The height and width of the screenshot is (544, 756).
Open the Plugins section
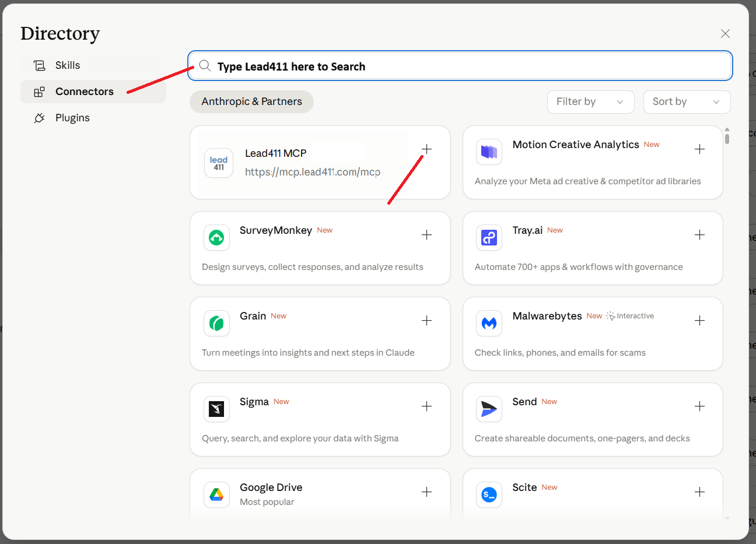(93, 118)
